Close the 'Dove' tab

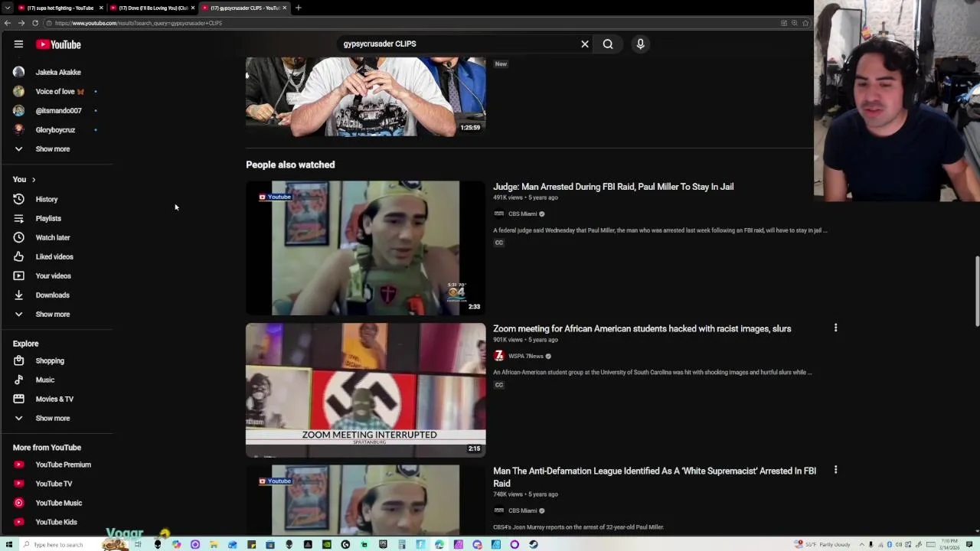coord(192,8)
